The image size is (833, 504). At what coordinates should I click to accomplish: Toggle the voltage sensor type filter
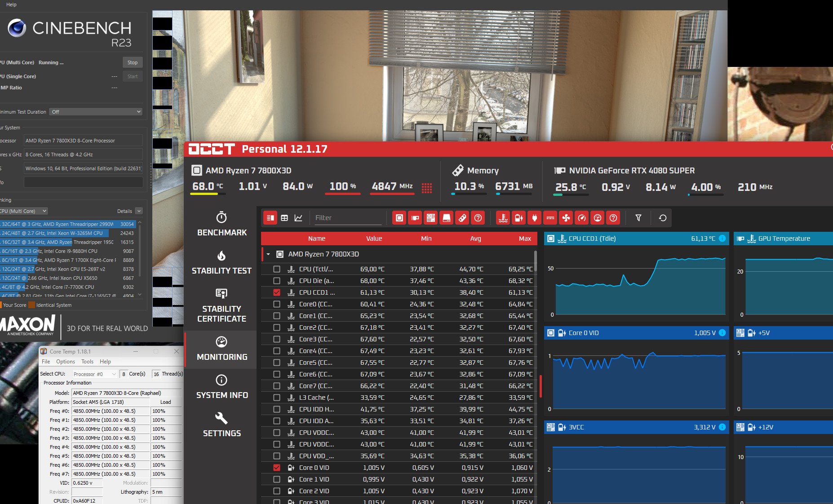point(519,218)
